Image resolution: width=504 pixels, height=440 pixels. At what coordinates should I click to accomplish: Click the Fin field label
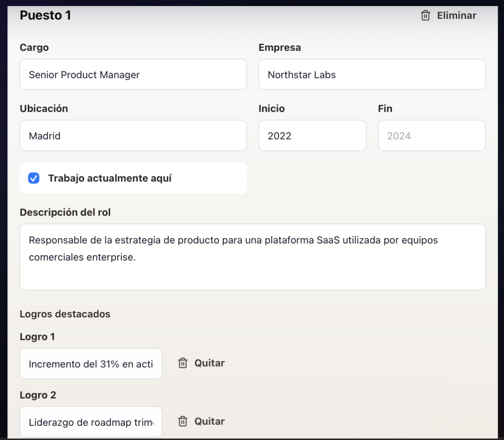[x=385, y=108]
